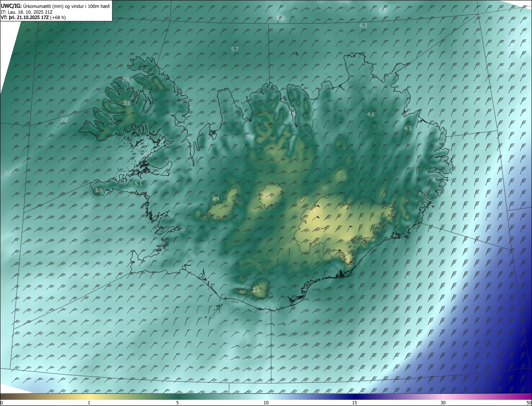Click the 7.7 value label on the map
Image resolution: width=532 pixels, height=406 pixels.
pos(8,174)
